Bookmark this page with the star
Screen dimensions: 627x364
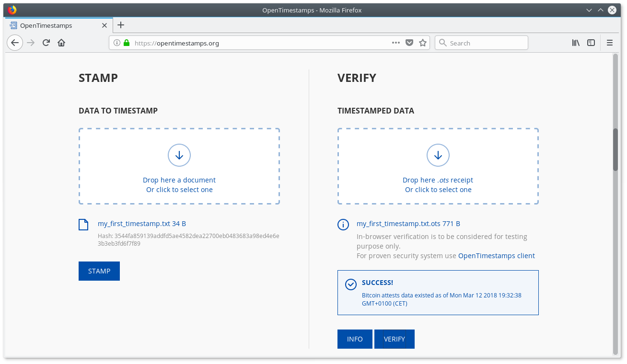tap(423, 43)
